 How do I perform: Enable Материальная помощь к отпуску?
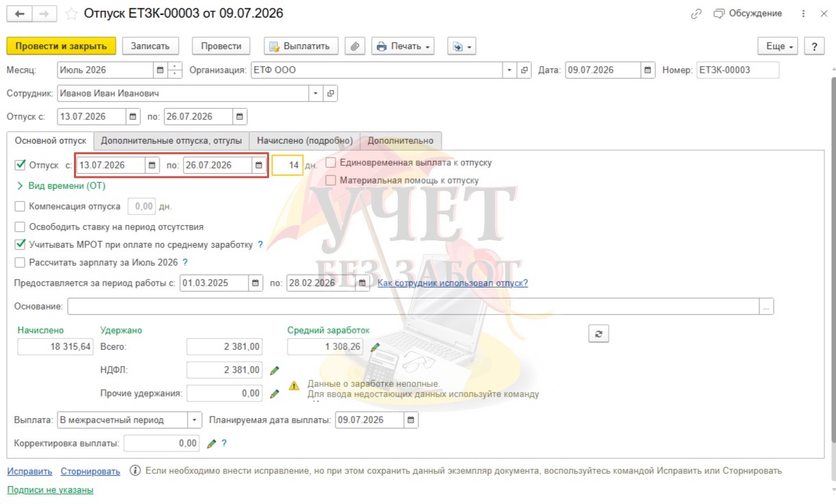coord(331,180)
